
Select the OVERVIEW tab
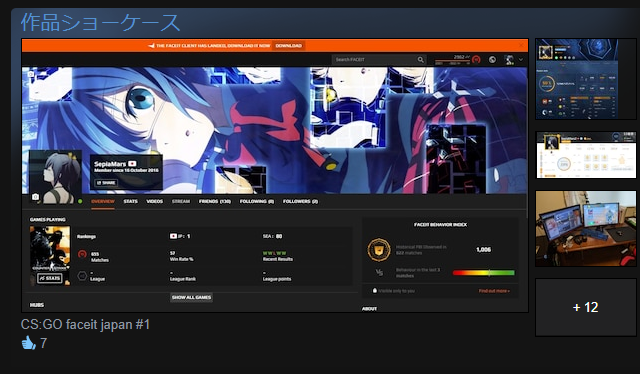[x=103, y=201]
